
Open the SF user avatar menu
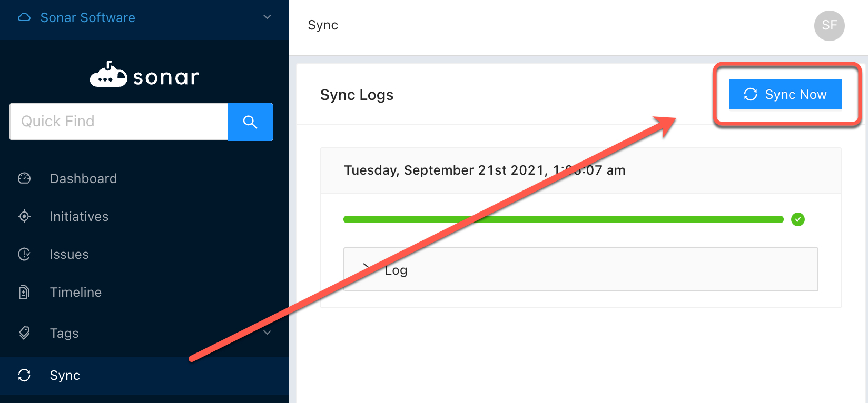pos(829,25)
